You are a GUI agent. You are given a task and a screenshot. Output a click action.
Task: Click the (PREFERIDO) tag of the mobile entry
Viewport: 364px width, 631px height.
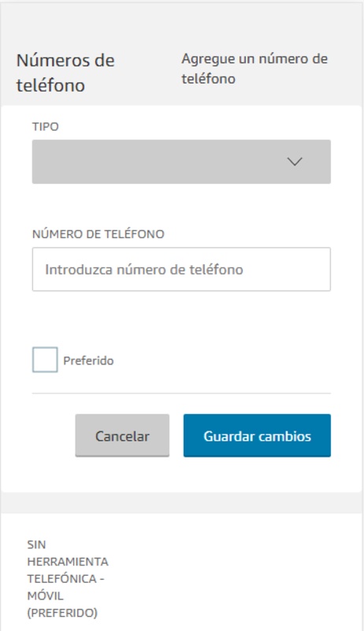click(x=62, y=614)
